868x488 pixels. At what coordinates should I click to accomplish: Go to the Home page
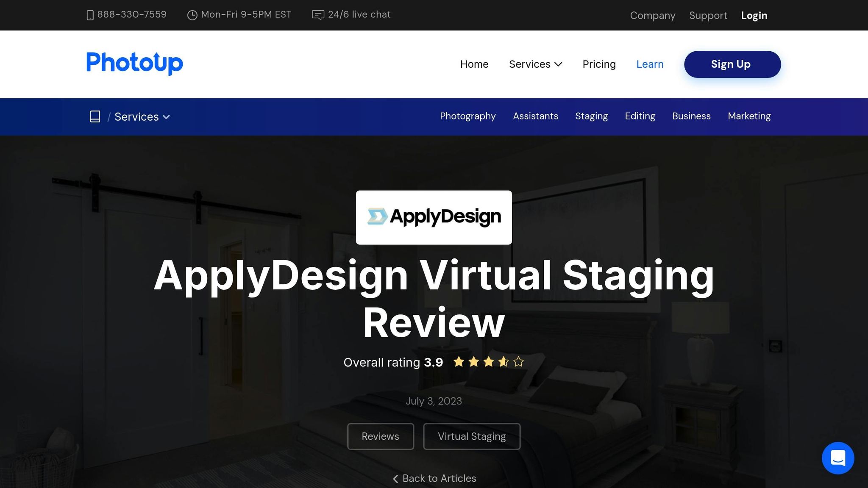pos(474,64)
